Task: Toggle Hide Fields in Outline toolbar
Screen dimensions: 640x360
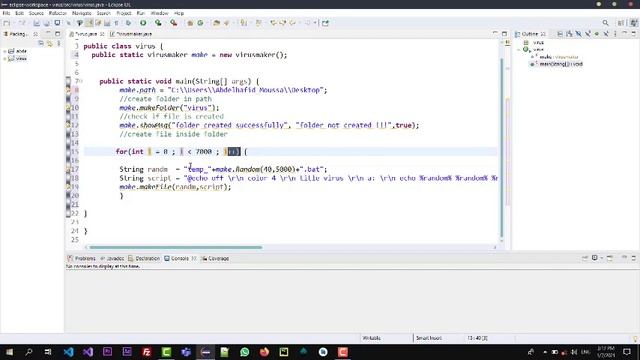Action: coord(578,34)
